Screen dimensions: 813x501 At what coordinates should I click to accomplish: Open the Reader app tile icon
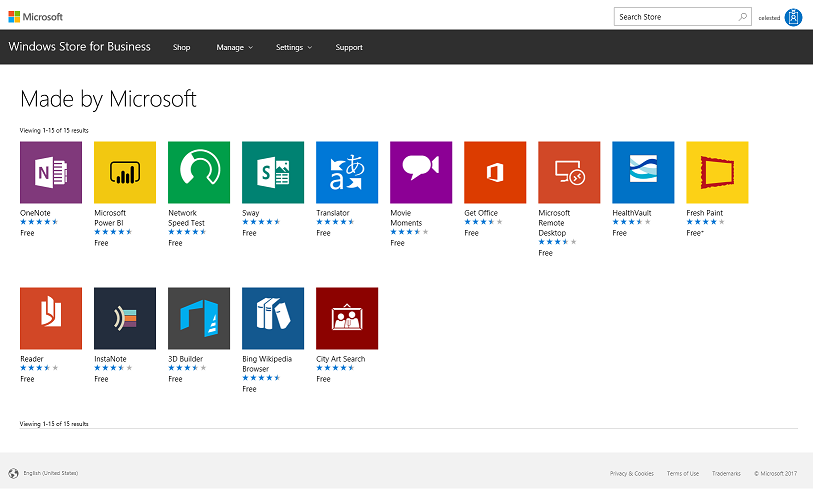pos(51,318)
